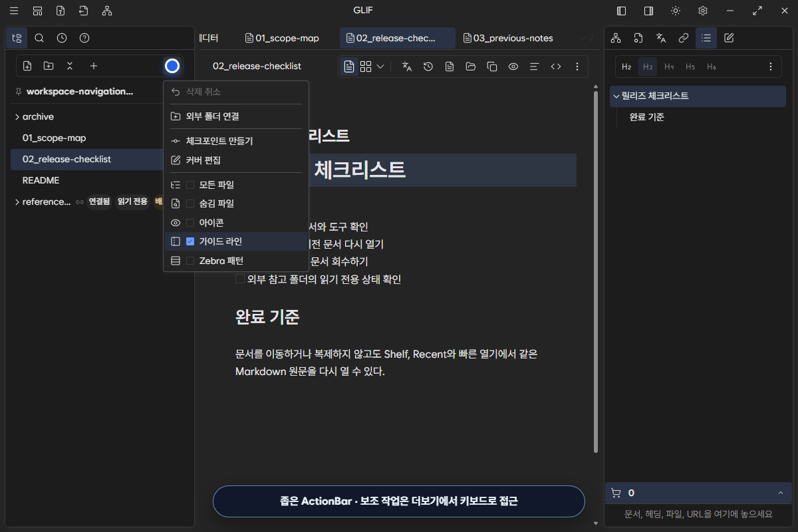This screenshot has height=532, width=798.
Task: Open the edit note icon in right panel
Action: [x=729, y=38]
